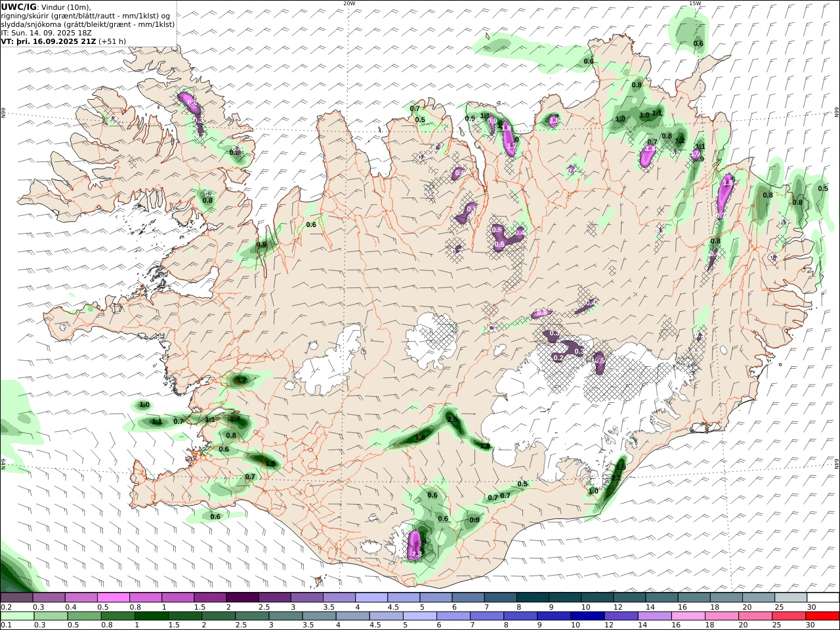Click the gray-purple 0.2 swatch in sleet/snow scale
Image resolution: width=840 pixels, height=630 pixels.
[x=16, y=598]
